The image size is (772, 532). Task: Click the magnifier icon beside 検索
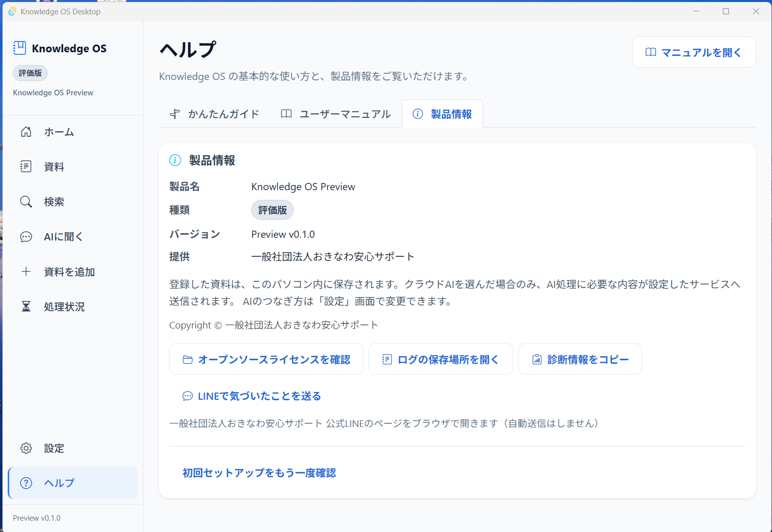26,201
